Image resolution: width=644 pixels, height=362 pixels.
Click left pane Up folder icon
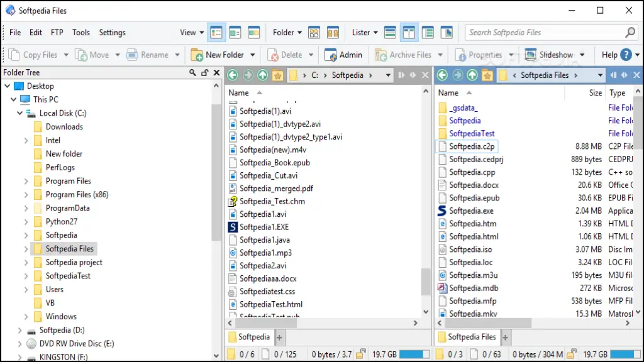262,75
